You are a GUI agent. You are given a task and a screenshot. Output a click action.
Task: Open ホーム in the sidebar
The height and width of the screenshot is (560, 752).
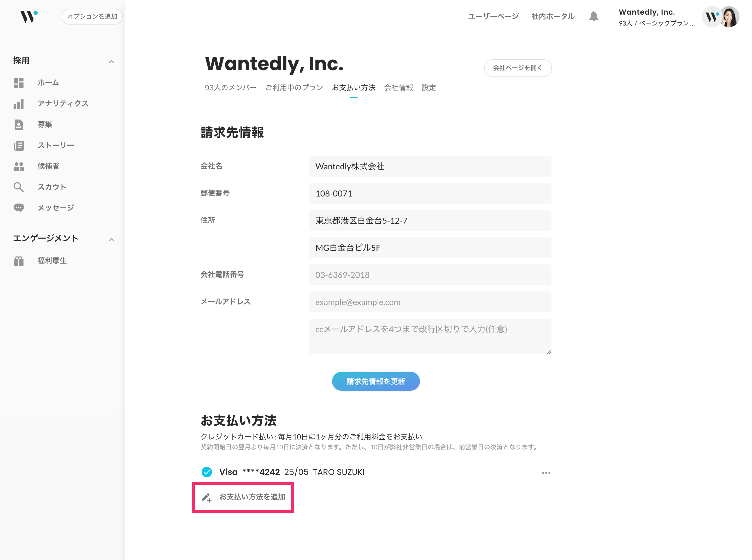pos(48,83)
